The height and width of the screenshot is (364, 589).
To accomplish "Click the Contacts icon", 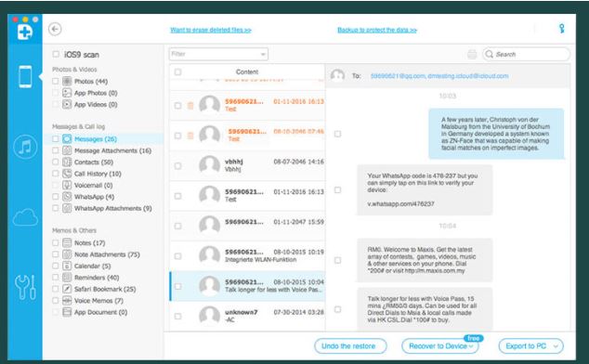I will 67,162.
